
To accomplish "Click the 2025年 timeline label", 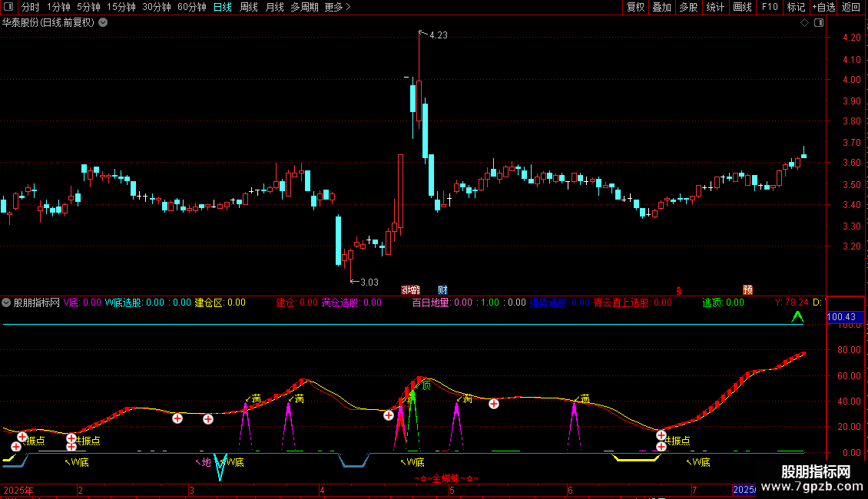I will pyautogui.click(x=18, y=490).
